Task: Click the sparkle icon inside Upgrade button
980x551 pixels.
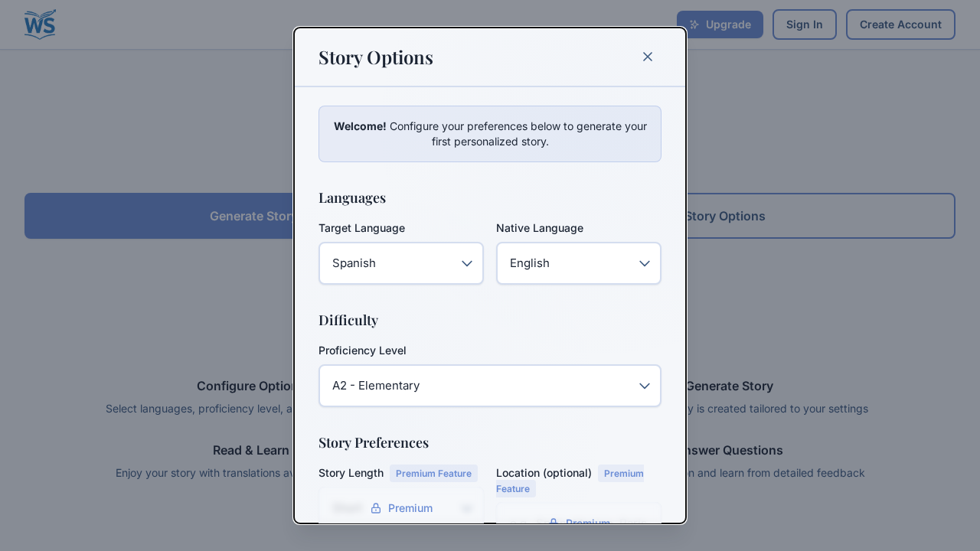Action: point(695,24)
